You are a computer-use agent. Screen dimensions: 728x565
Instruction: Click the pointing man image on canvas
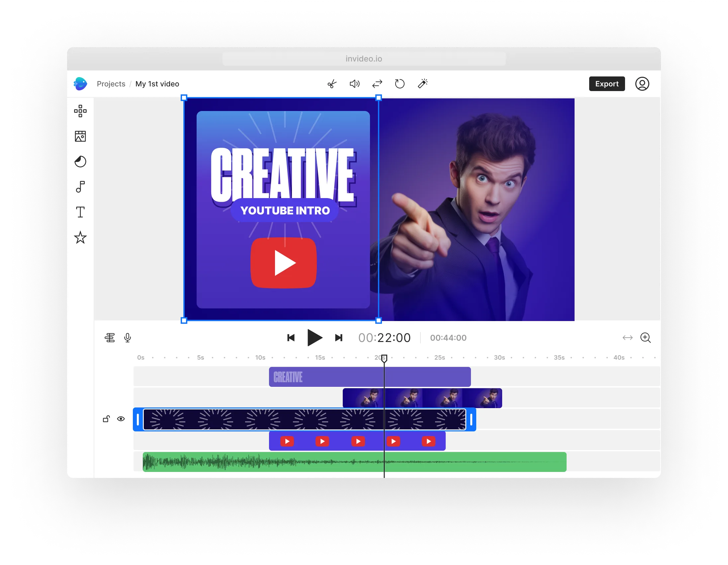tap(477, 209)
